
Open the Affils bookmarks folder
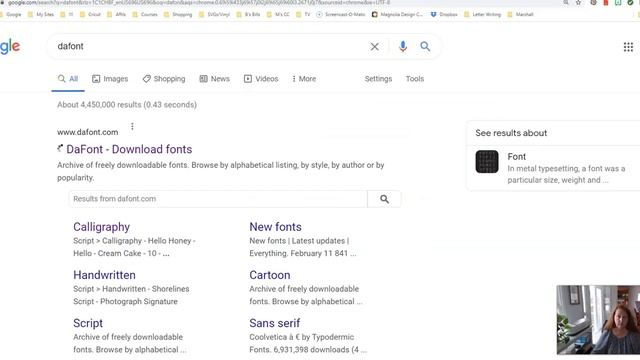point(116,14)
